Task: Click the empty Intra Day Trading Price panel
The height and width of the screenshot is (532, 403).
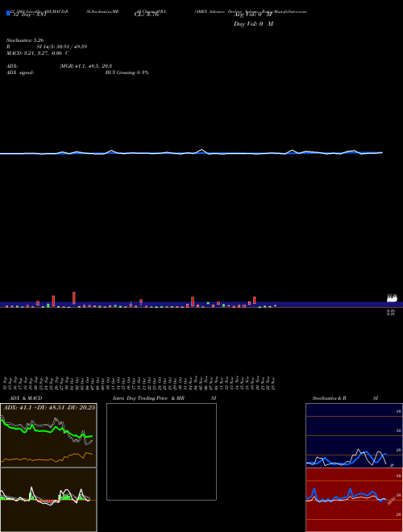Action: pyautogui.click(x=161, y=451)
